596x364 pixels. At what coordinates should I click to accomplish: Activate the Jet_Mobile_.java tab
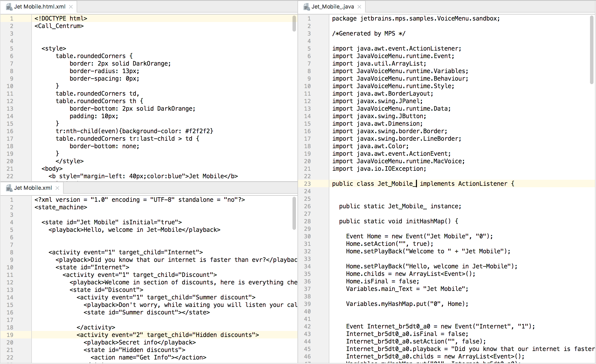coord(332,7)
